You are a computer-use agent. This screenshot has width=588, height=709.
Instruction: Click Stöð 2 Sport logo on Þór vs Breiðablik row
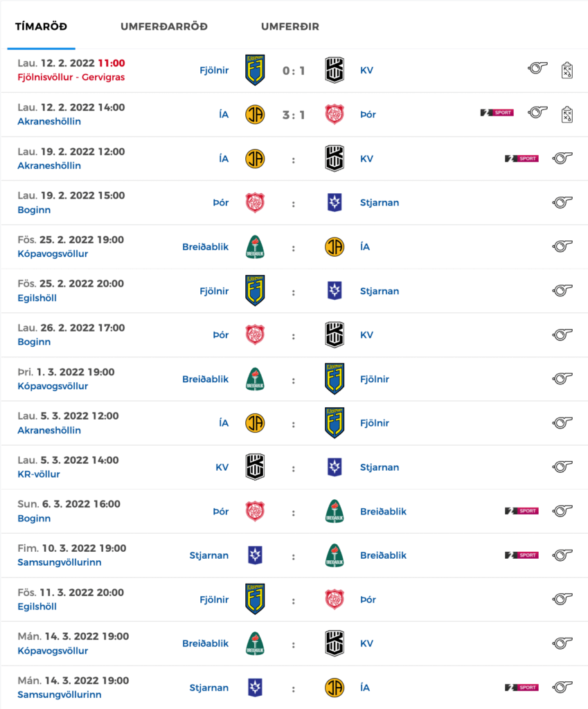(x=522, y=510)
